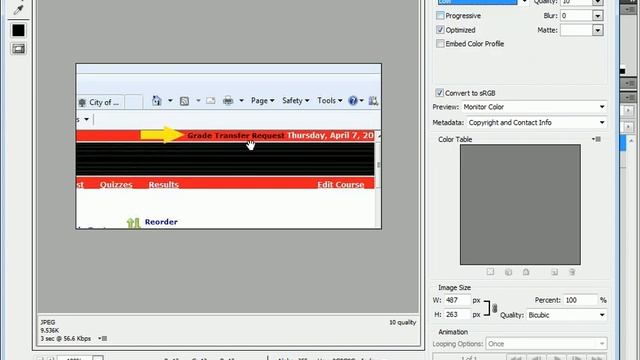The image size is (640, 360).
Task: Click the Blur value field
Action: [x=576, y=16]
